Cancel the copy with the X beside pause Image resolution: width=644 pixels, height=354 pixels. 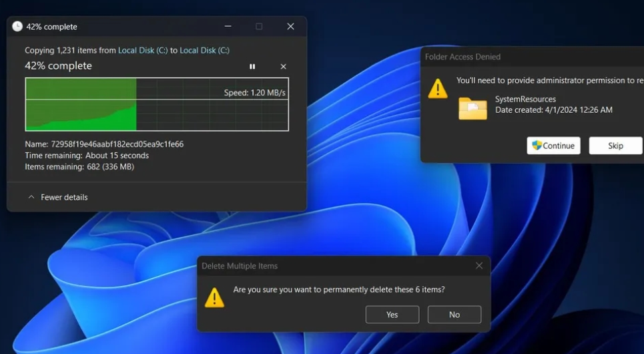pyautogui.click(x=283, y=67)
